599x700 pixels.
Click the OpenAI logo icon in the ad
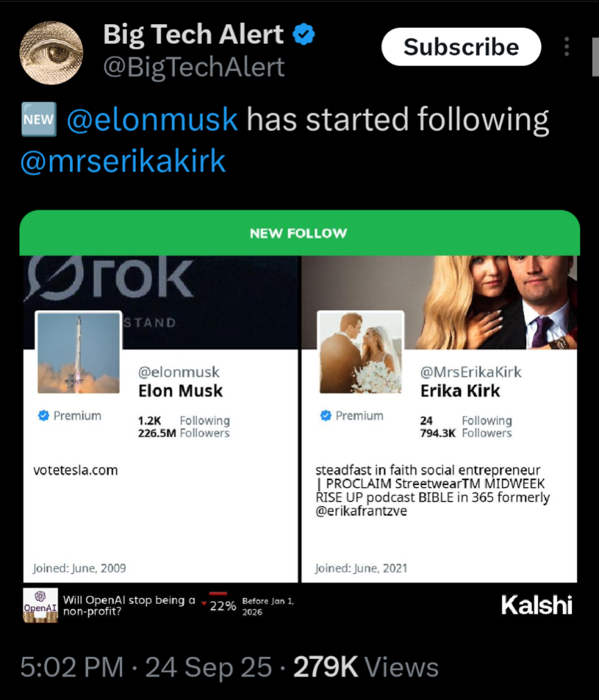[x=40, y=605]
